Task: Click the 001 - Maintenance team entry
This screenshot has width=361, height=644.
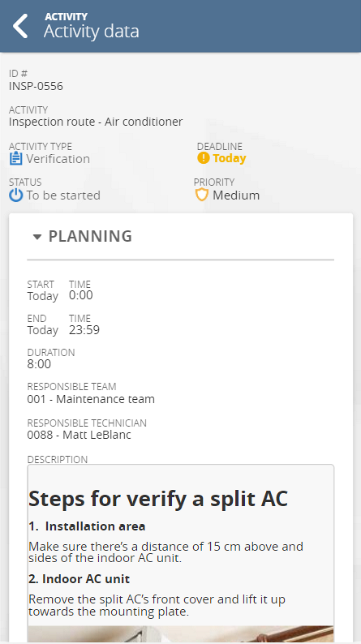Action: (x=91, y=399)
